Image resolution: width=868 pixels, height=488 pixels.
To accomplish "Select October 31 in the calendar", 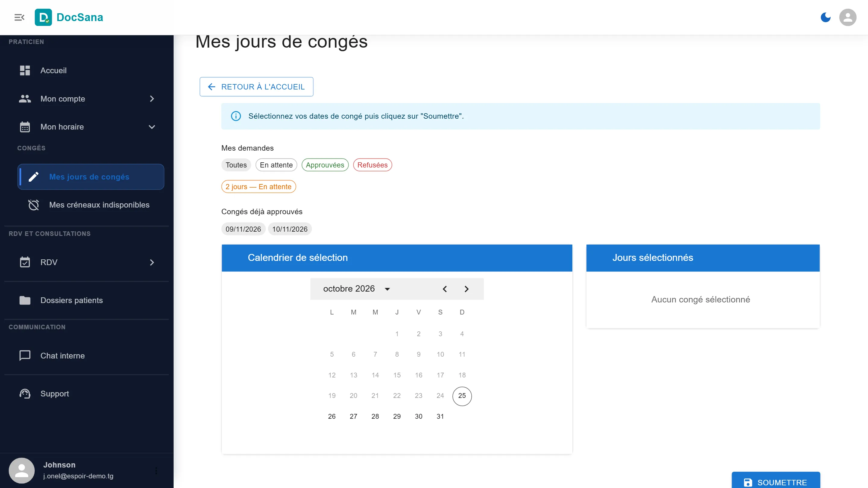I will click(x=440, y=417).
